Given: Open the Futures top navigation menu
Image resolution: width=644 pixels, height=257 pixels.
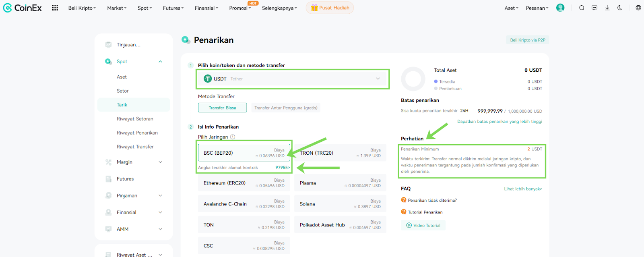Looking at the screenshot, I should tap(173, 8).
